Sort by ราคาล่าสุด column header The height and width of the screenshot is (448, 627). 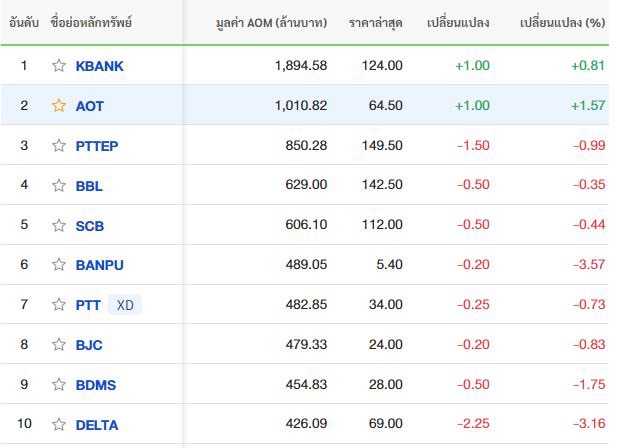click(375, 22)
